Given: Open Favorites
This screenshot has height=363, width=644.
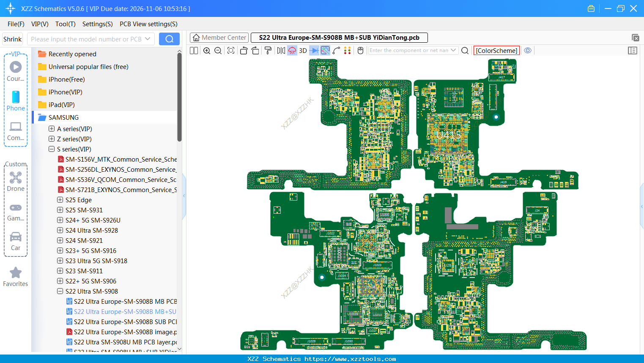Looking at the screenshot, I should pyautogui.click(x=16, y=277).
